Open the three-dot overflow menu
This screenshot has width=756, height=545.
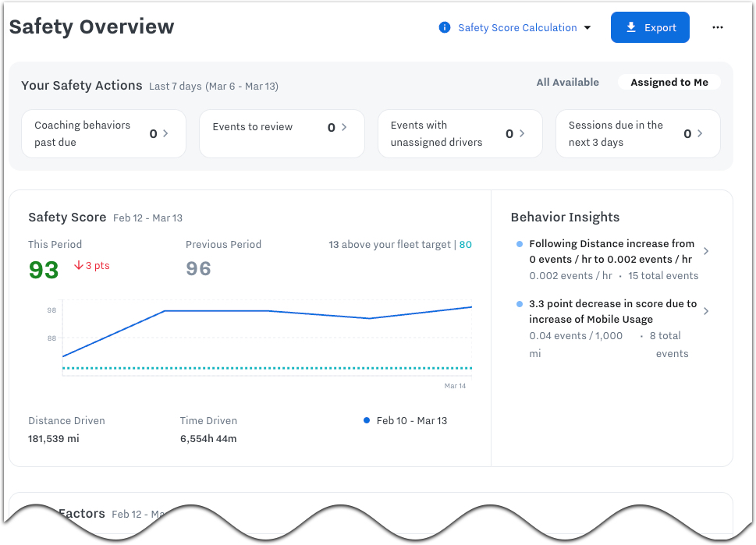pos(717,27)
